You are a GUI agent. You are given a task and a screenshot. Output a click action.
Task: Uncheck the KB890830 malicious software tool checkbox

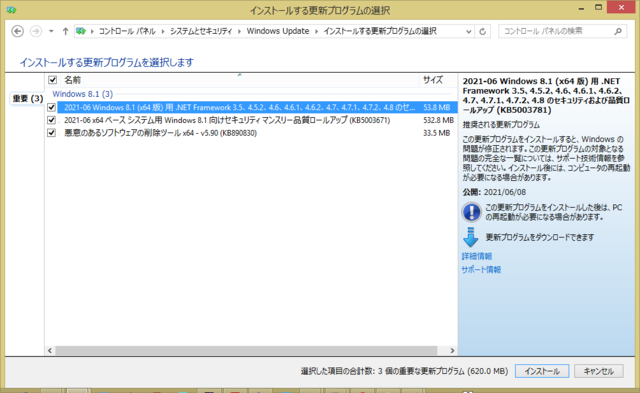tap(51, 133)
